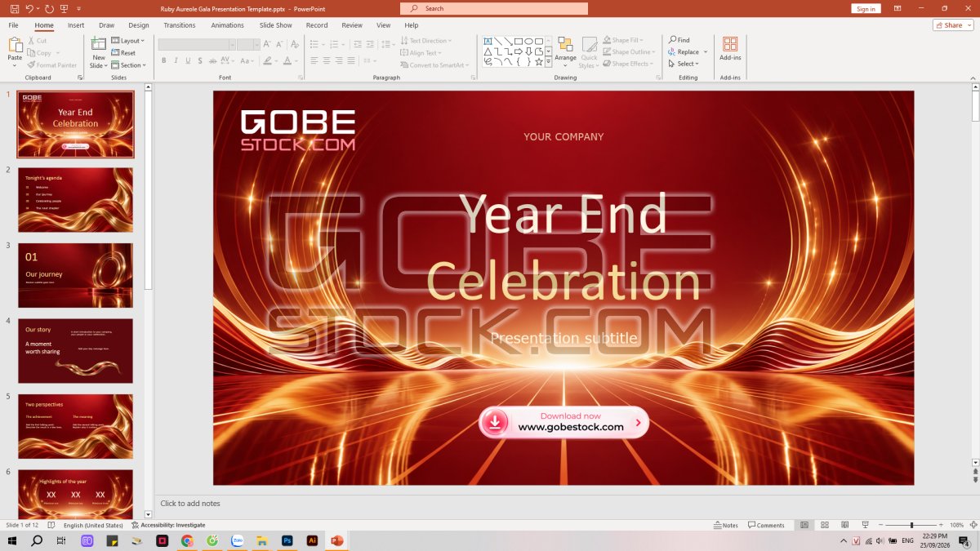The image size is (980, 551).
Task: Click the Find magnifier icon
Action: (x=672, y=40)
